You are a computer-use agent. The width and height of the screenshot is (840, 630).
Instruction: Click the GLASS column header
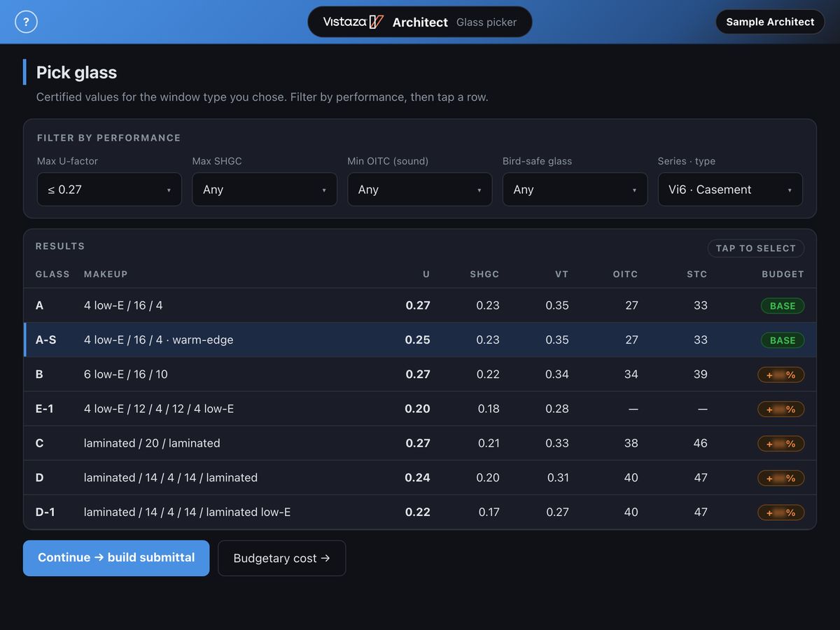pos(52,274)
